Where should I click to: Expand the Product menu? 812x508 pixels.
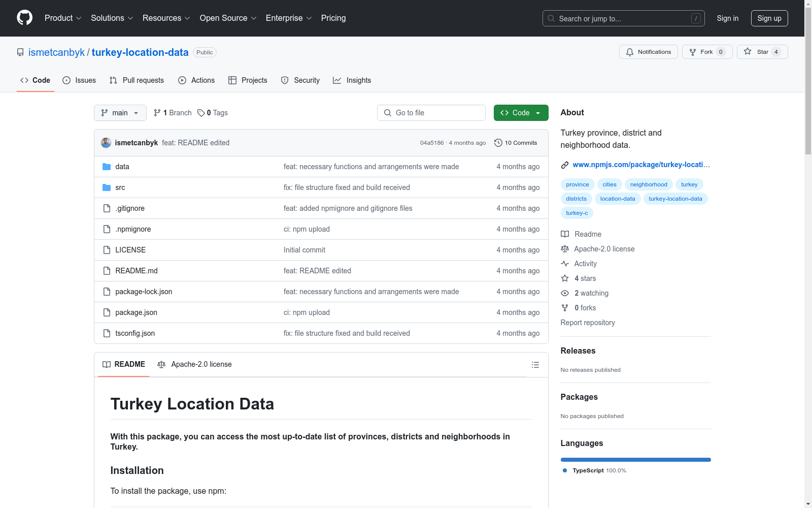[x=63, y=18]
